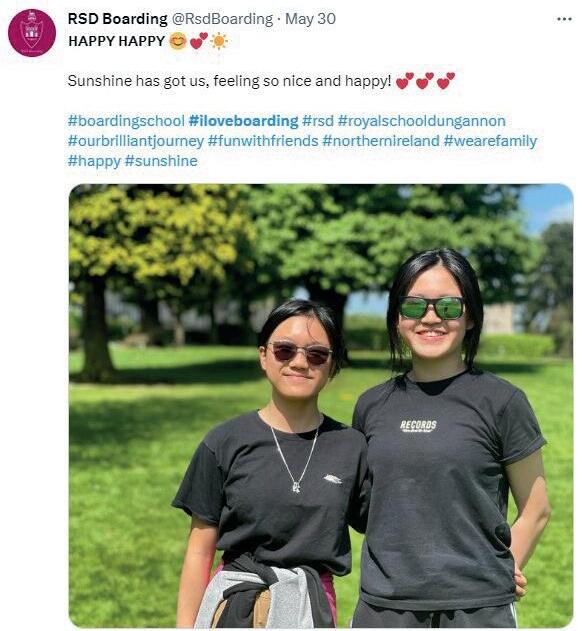Open the three-dot more options menu
The image size is (588, 631).
(564, 19)
